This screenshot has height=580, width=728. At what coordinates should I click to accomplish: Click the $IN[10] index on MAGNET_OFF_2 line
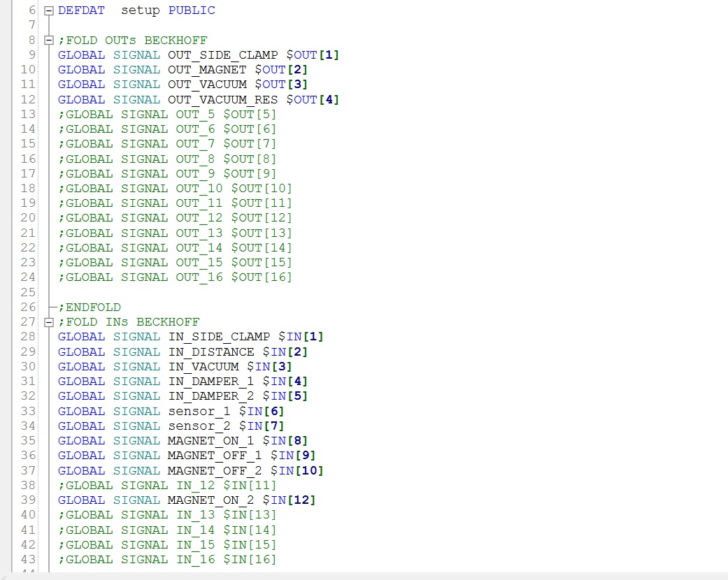click(x=297, y=470)
